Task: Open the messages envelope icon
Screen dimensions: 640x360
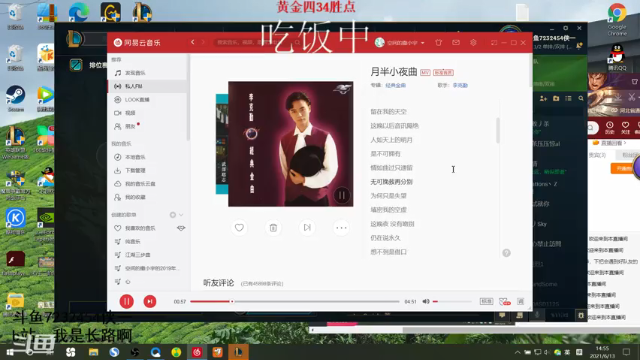Action: pos(456,42)
